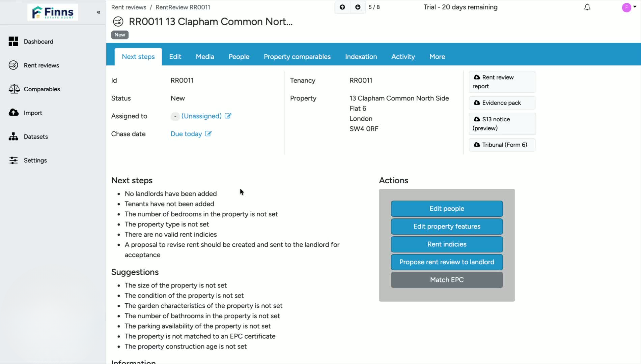Open the Dashboard icon in sidebar
641x364 pixels.
tap(13, 41)
